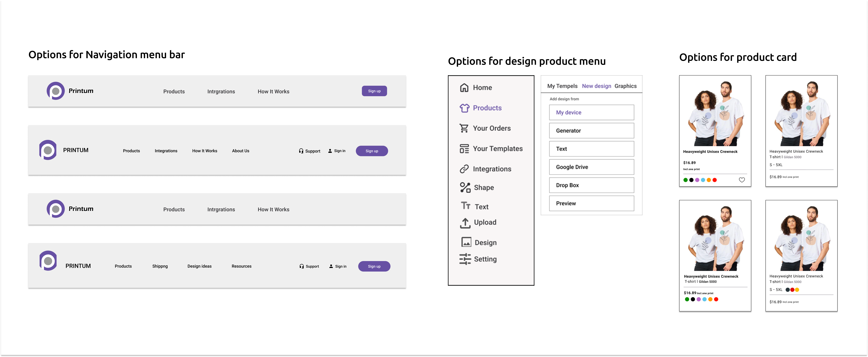Click person Sign in icon in About Us nav bar

(330, 151)
